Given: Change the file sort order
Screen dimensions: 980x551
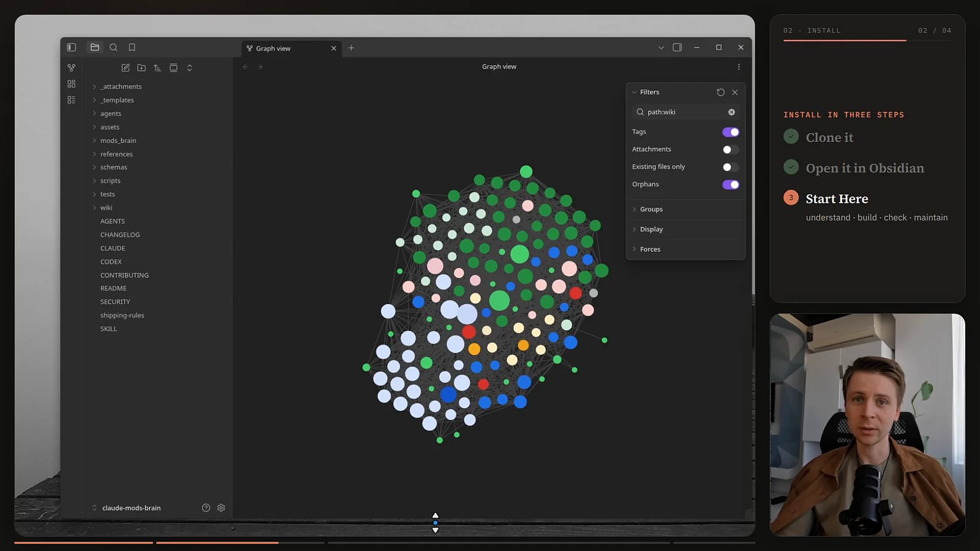Looking at the screenshot, I should pos(157,68).
